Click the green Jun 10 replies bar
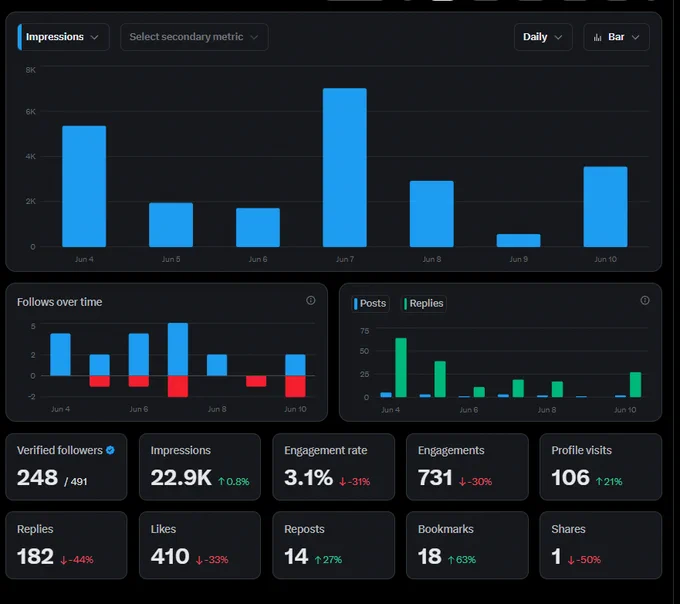This screenshot has height=604, width=680. click(x=635, y=385)
